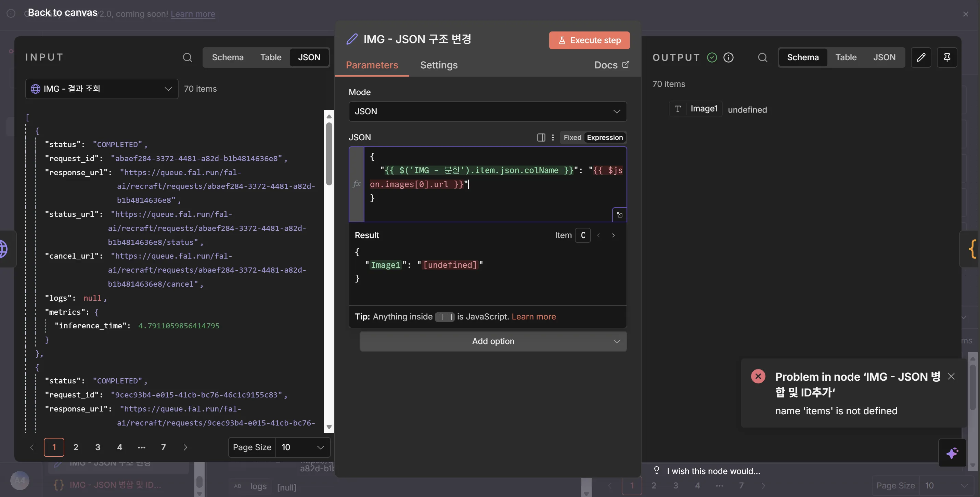980x497 pixels.
Task: Pin the output data icon
Action: [x=947, y=57]
